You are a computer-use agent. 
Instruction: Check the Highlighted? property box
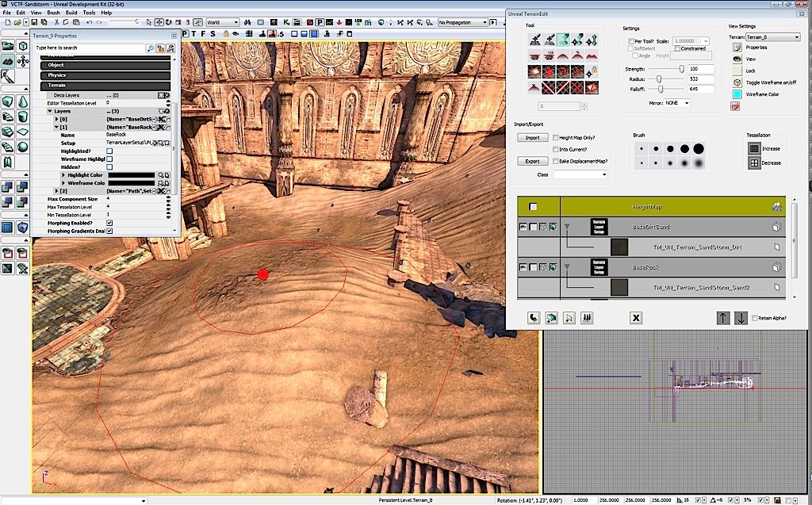(109, 151)
